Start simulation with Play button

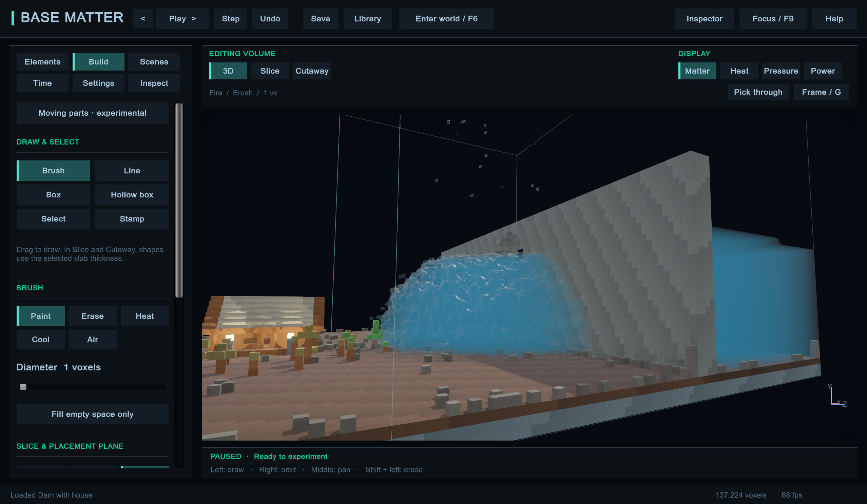click(182, 19)
